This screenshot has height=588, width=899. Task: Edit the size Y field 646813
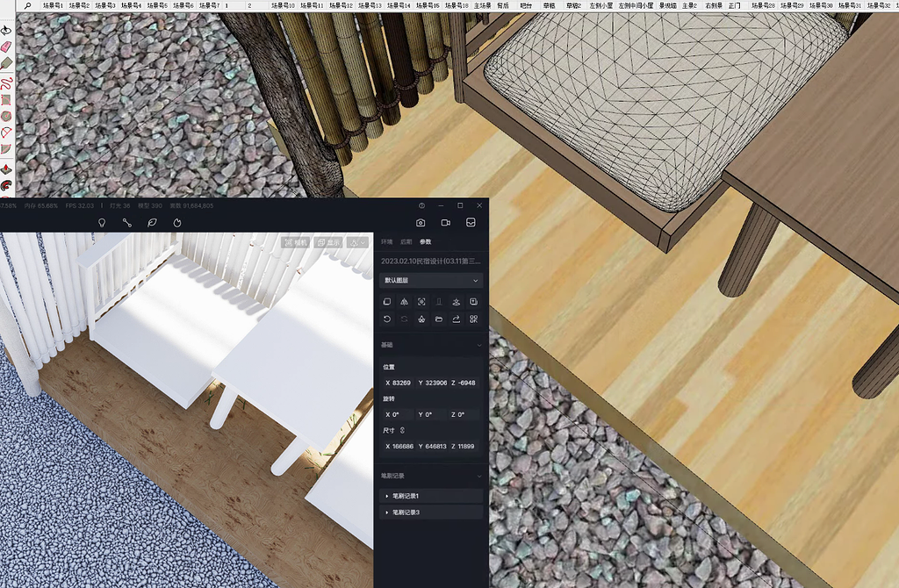coord(431,446)
